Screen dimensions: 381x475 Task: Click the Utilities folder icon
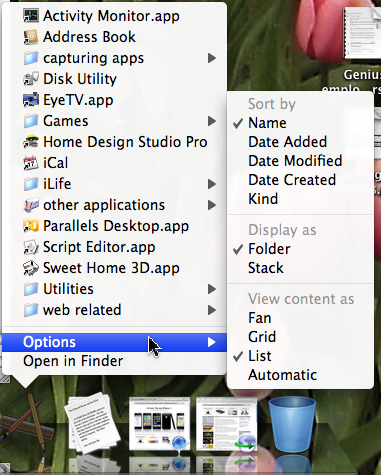[31, 289]
